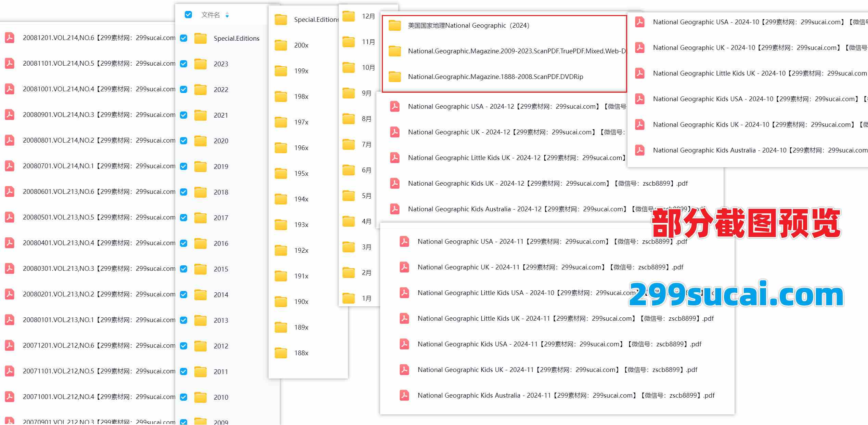The height and width of the screenshot is (425, 868).
Task: Uncheck the 2019 folder checkbox
Action: pyautogui.click(x=184, y=167)
